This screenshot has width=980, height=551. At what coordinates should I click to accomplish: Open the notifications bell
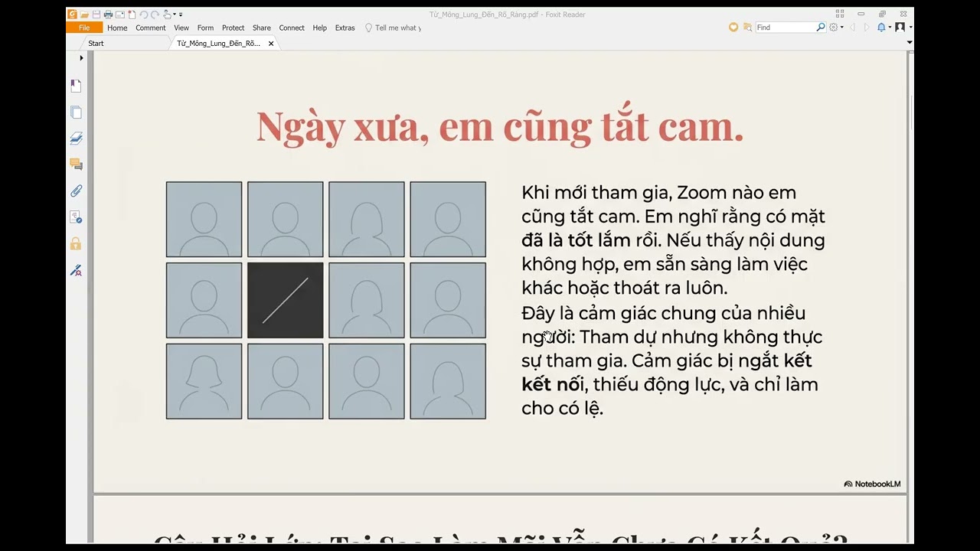tap(881, 28)
